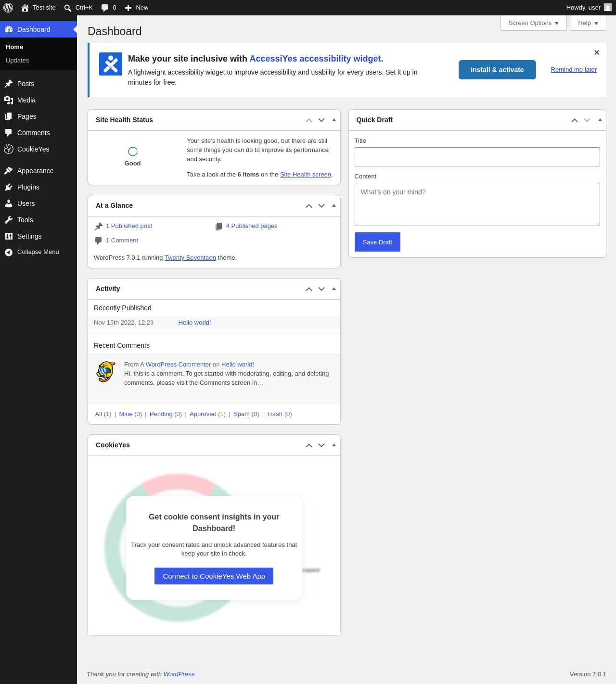Move At a Glance widget up
This screenshot has height=684, width=616.
(309, 206)
